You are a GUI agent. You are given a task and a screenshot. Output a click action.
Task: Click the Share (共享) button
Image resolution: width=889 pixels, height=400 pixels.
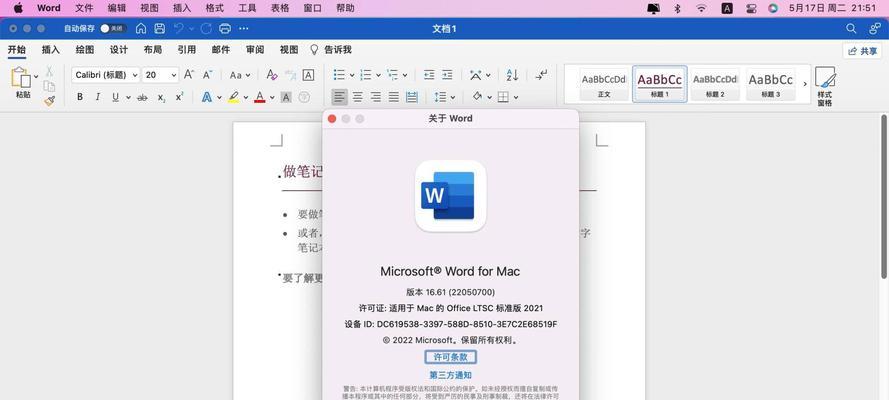click(862, 51)
